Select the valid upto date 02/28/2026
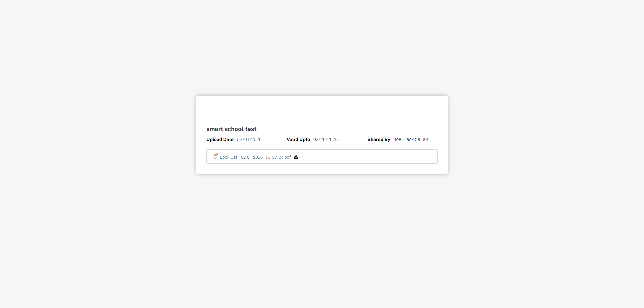Viewport: 644px width, 308px height. (325, 139)
